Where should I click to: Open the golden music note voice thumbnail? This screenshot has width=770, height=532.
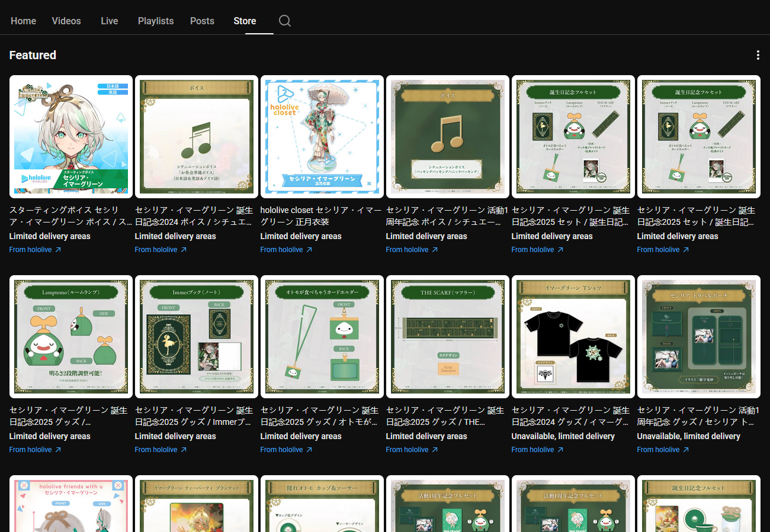[448, 137]
